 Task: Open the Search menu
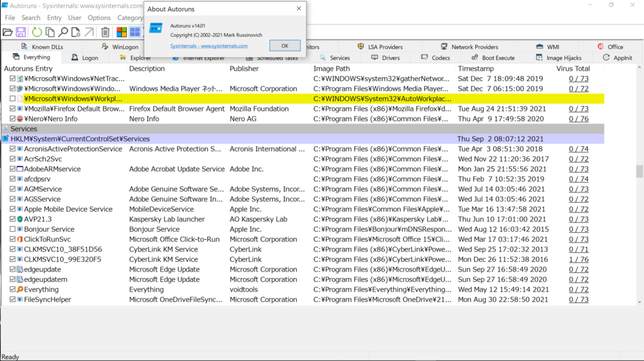click(31, 17)
